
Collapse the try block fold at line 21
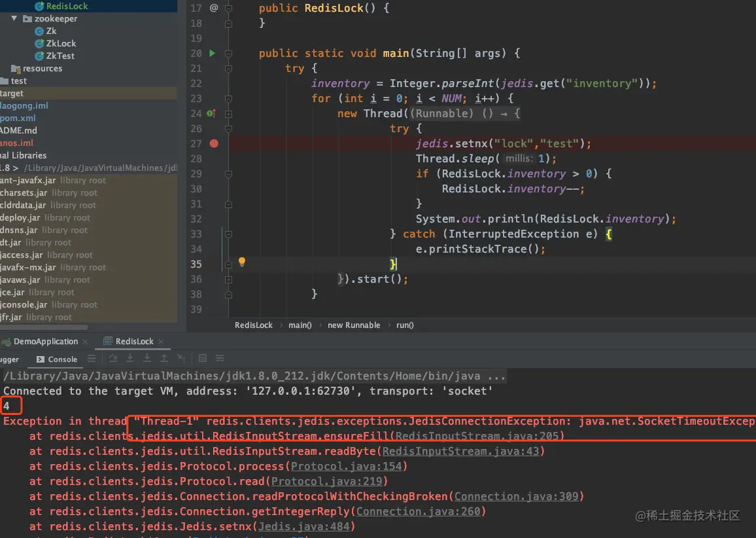pos(228,69)
